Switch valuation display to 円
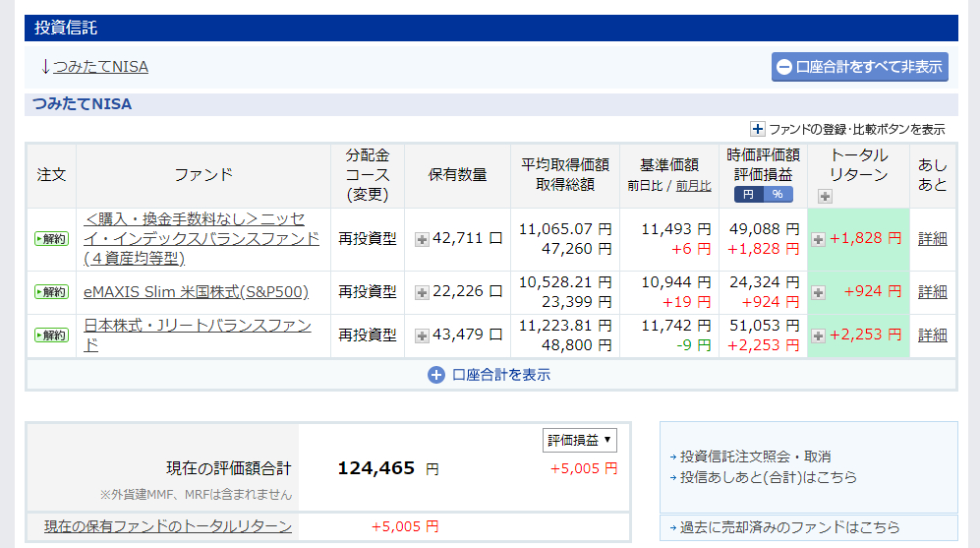Viewport: 980px width, 548px height. [748, 195]
